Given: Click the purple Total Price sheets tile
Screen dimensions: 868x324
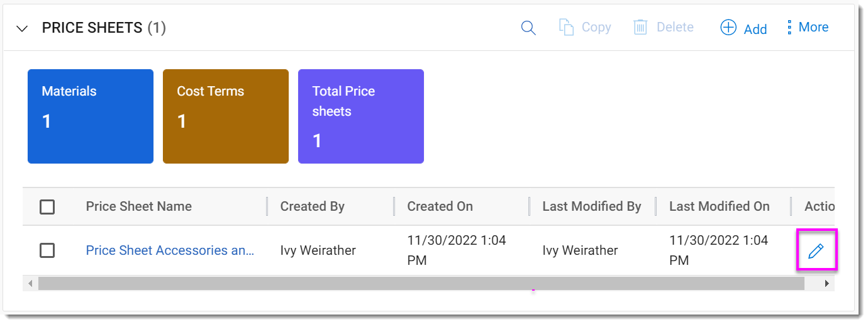Looking at the screenshot, I should [x=361, y=116].
